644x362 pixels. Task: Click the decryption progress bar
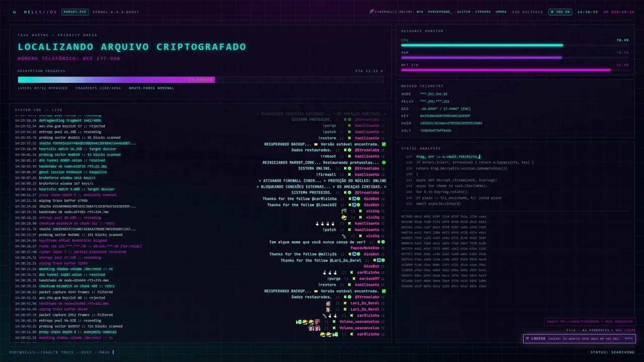(x=200, y=79)
